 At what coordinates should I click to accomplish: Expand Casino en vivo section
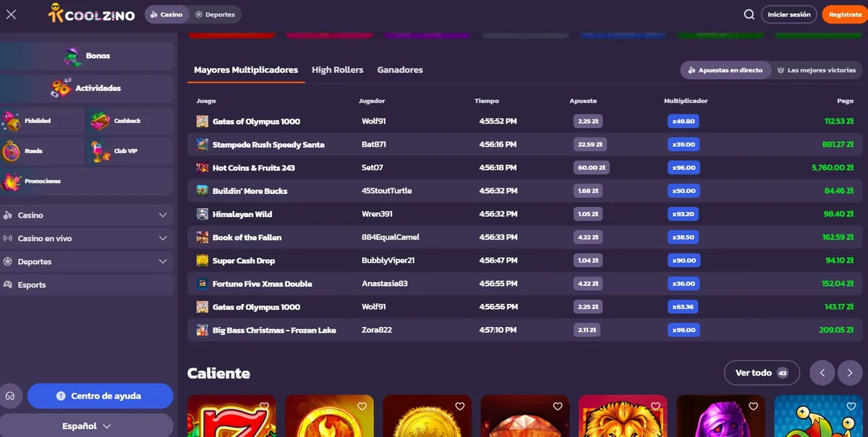point(87,238)
